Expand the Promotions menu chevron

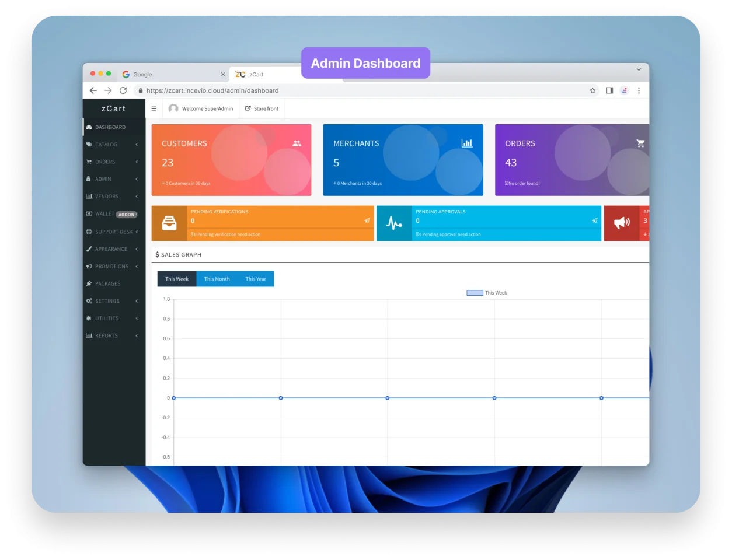click(x=137, y=267)
